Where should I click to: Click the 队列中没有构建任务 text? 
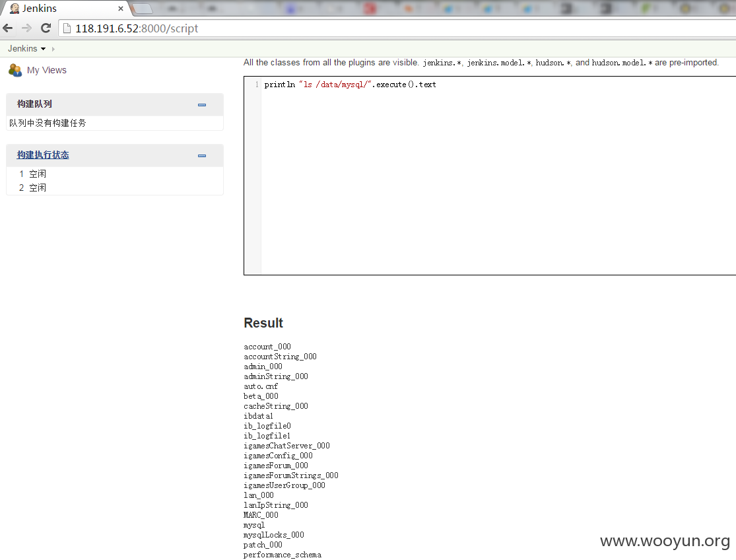coord(48,123)
